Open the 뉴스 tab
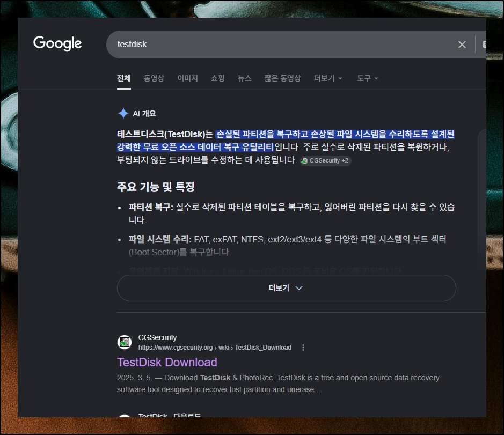 (x=244, y=78)
